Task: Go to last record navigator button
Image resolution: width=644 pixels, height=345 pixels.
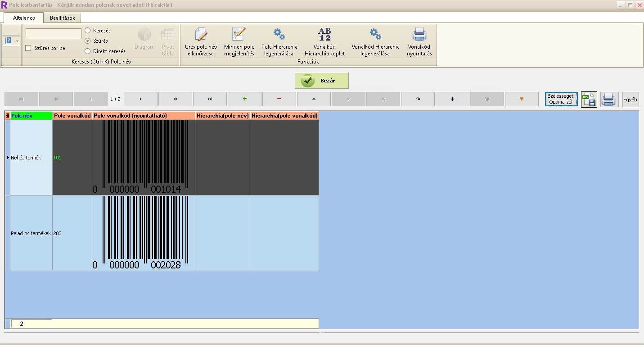Action: (x=210, y=99)
